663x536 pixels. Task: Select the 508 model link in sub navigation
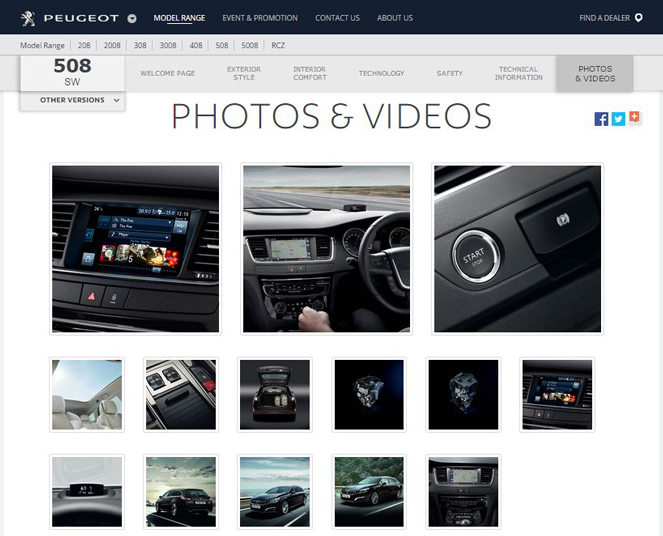pyautogui.click(x=222, y=45)
